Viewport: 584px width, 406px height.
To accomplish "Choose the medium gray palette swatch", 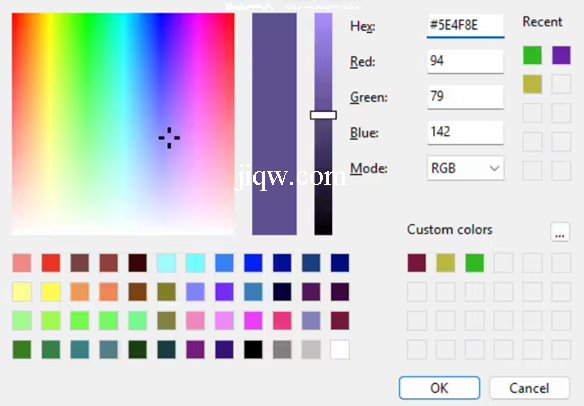I will click(x=282, y=349).
